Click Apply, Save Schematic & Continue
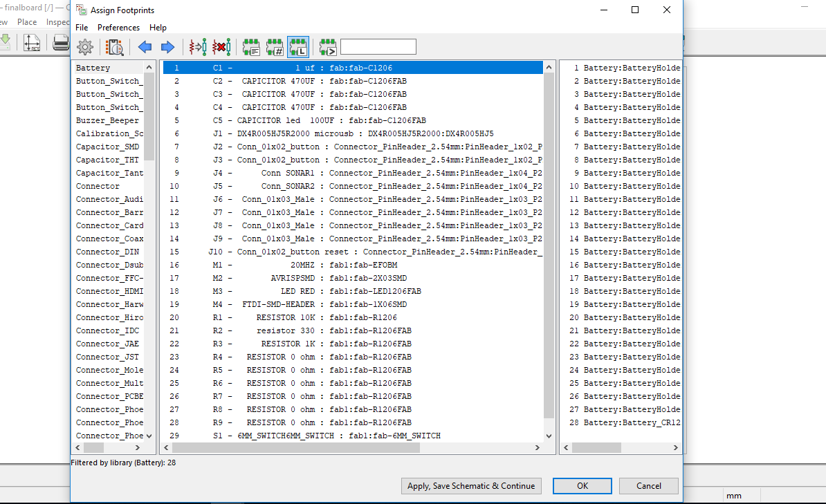The height and width of the screenshot is (504, 826). (471, 485)
